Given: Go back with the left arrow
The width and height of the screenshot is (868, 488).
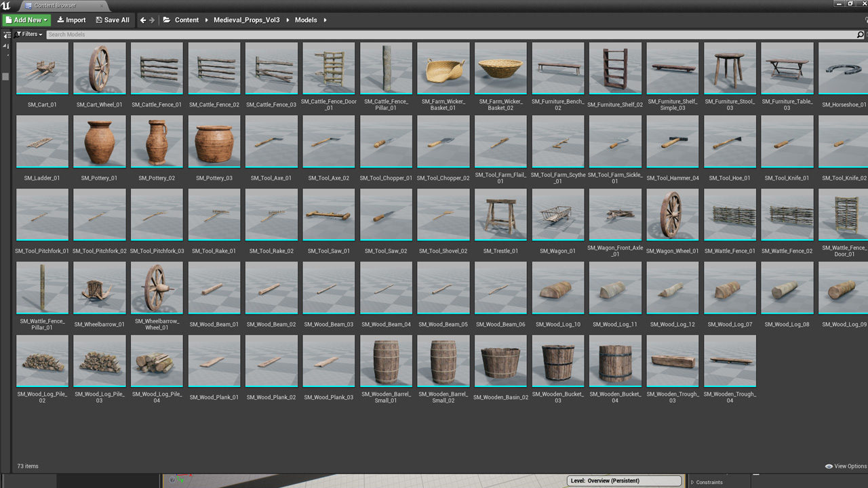Looking at the screenshot, I should 142,20.
